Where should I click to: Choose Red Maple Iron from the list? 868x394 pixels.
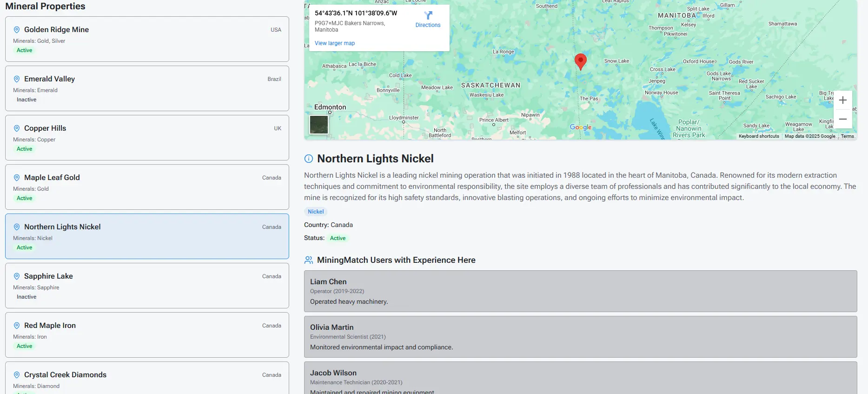click(147, 335)
